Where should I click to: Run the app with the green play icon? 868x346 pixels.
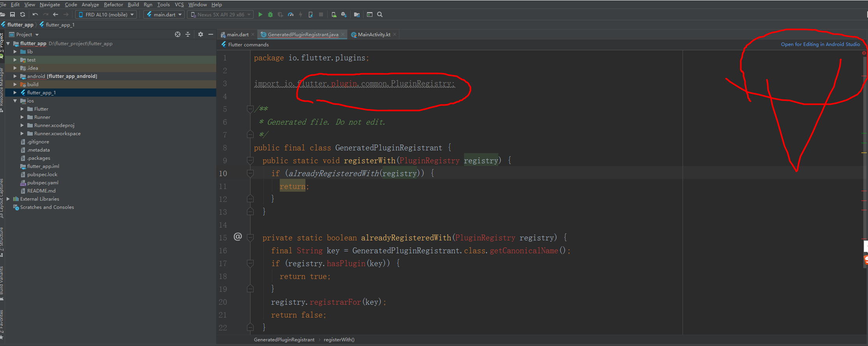coord(260,14)
